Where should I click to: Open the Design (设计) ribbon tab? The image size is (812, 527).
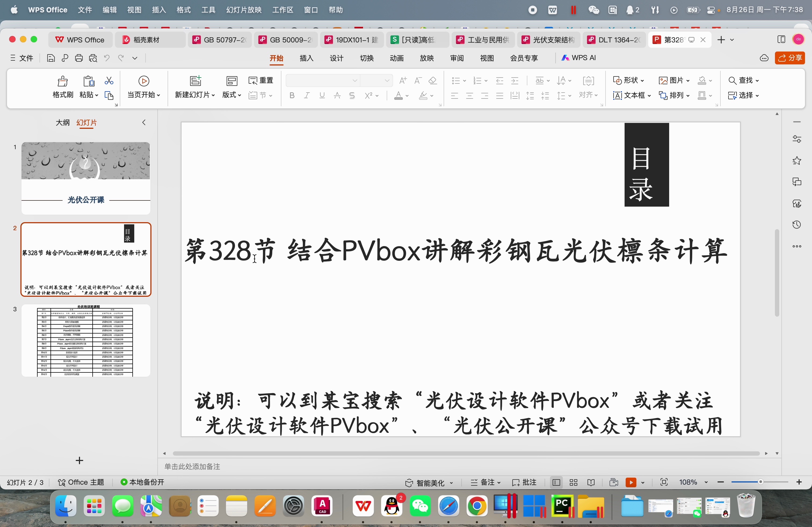tap(336, 58)
